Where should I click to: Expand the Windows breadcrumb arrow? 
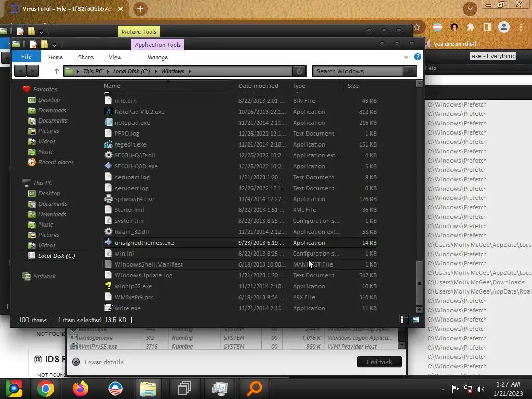190,71
